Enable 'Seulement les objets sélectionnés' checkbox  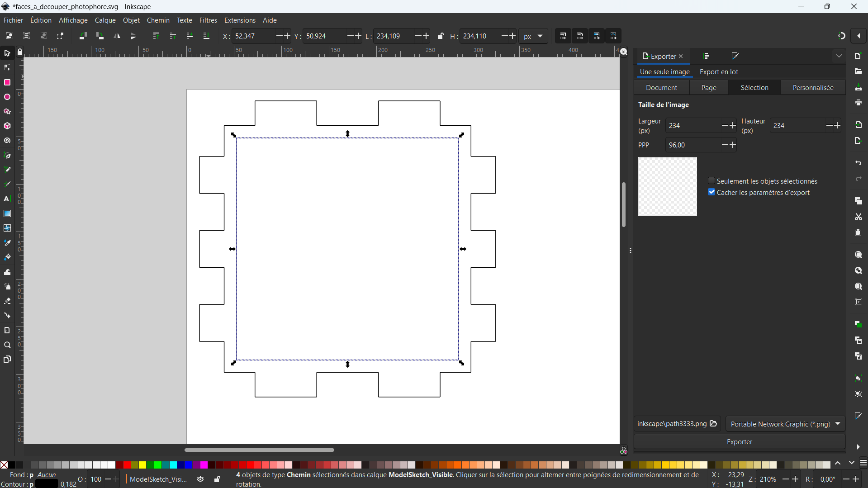click(711, 181)
